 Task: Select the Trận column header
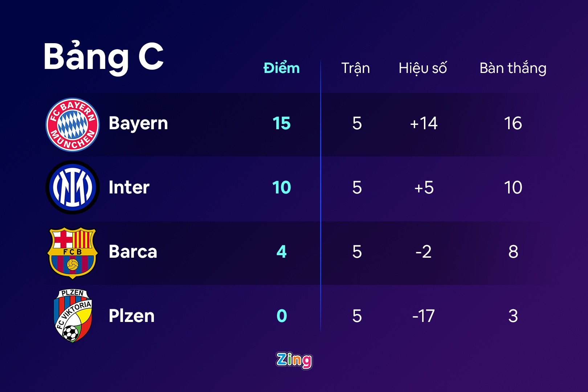tap(355, 68)
